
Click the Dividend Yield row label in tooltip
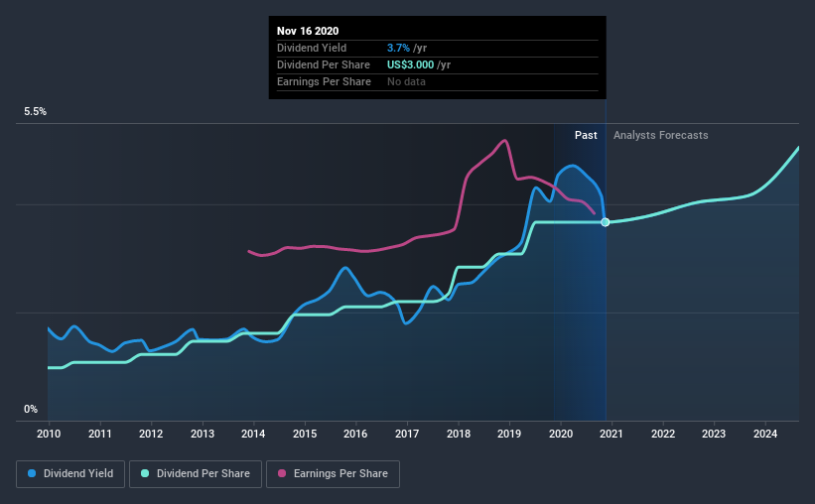[x=312, y=48]
